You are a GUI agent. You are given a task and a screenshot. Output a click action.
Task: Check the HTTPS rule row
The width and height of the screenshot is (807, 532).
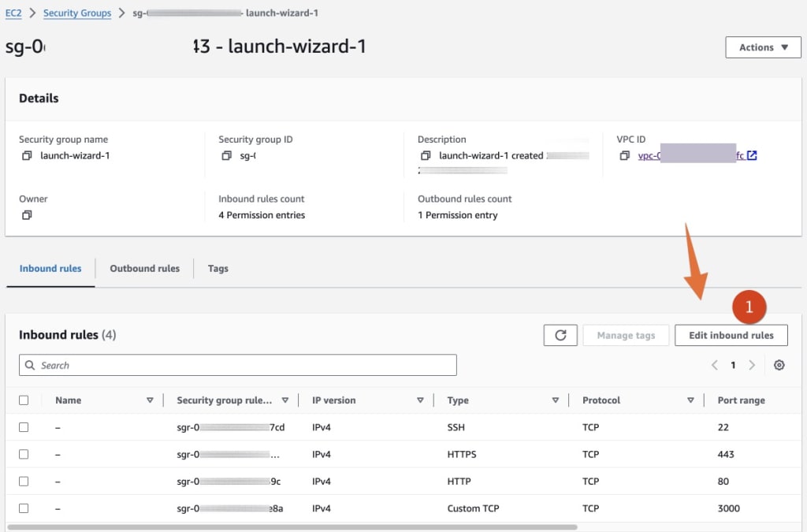[x=24, y=454]
